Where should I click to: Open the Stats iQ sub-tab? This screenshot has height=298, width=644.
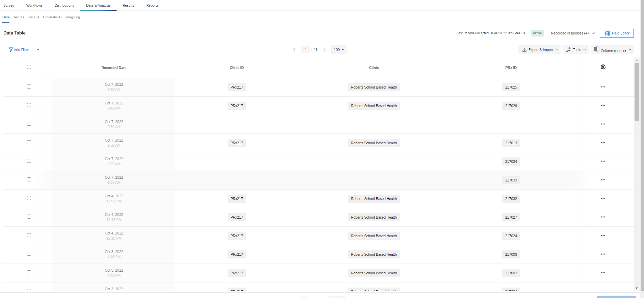click(33, 17)
